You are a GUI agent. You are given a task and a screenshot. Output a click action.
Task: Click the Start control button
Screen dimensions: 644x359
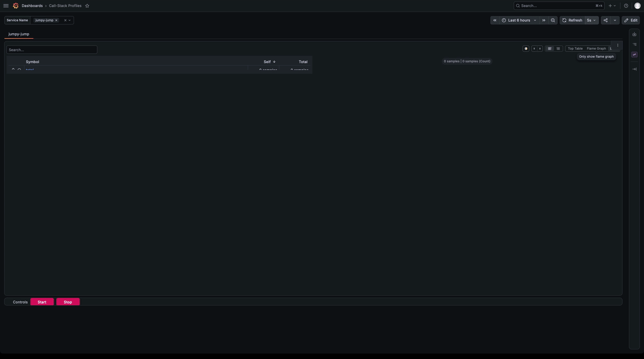pyautogui.click(x=42, y=302)
